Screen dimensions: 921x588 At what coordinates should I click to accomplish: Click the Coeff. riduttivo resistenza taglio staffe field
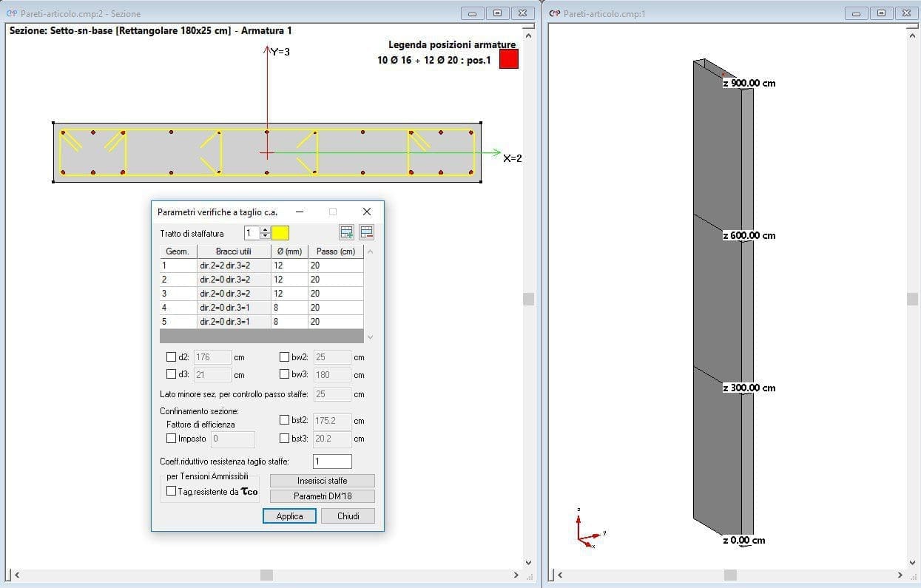coord(332,462)
